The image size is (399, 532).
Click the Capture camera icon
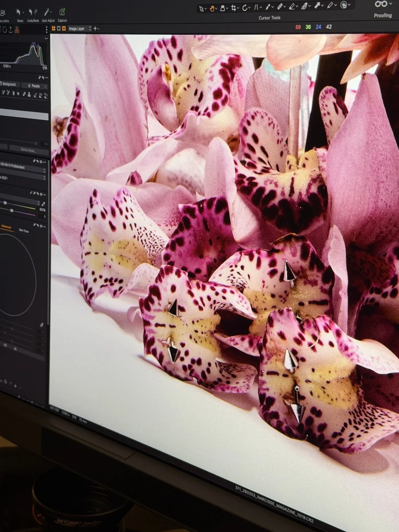(x=62, y=12)
